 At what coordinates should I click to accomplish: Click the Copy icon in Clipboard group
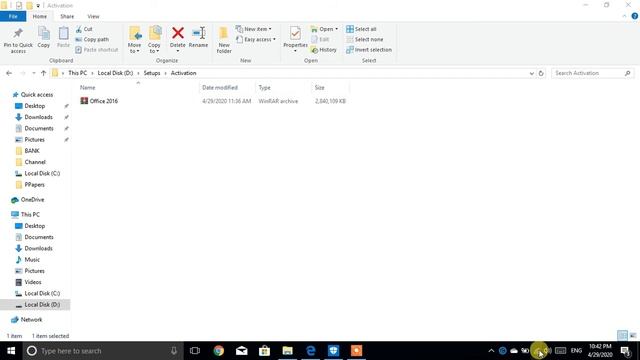(44, 38)
